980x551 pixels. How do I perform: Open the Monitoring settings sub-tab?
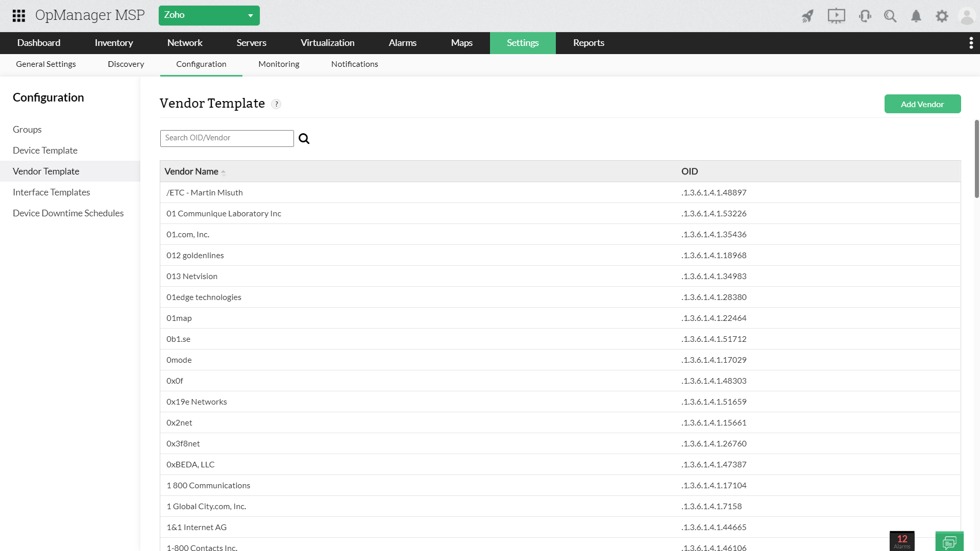(279, 64)
